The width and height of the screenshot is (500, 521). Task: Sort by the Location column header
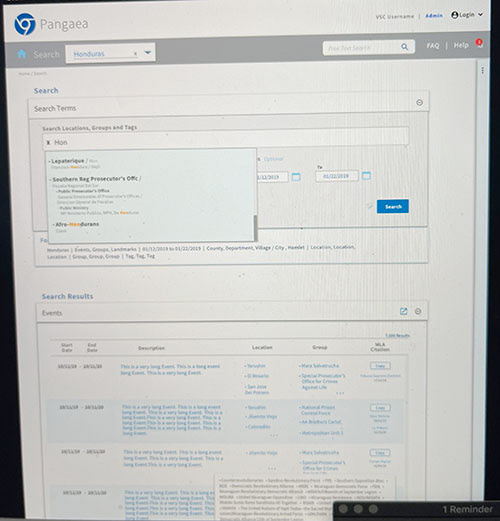point(262,347)
